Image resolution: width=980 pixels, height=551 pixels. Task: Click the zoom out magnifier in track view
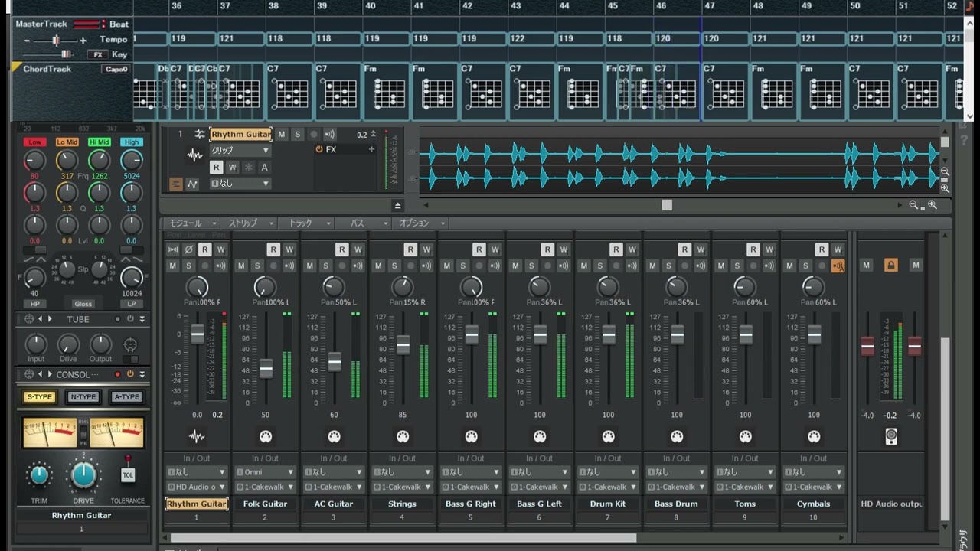click(x=913, y=205)
